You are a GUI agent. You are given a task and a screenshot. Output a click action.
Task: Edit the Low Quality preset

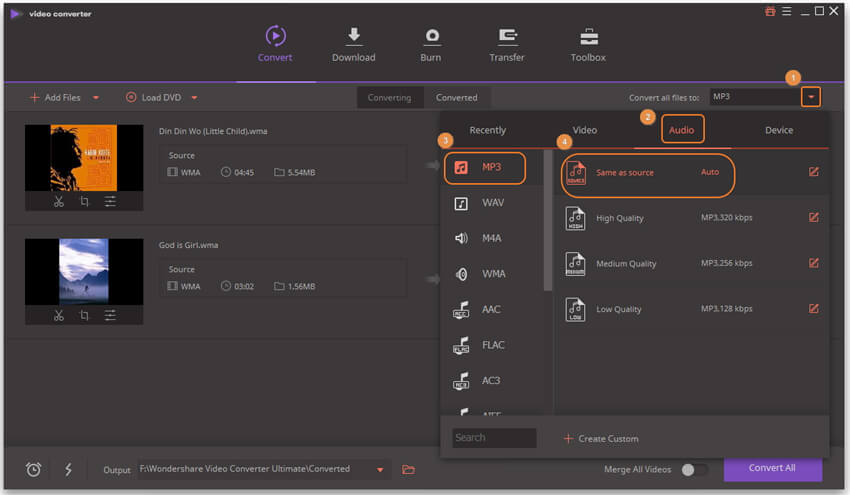814,308
